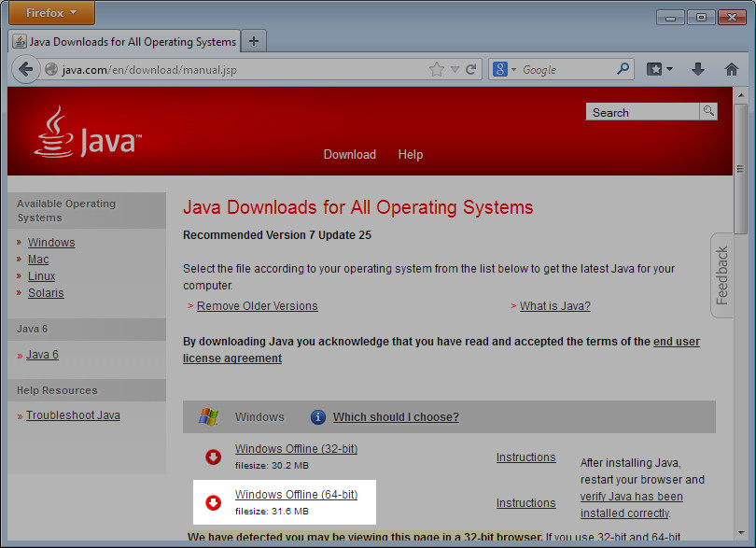Click the Java logo in the banner

(89, 133)
